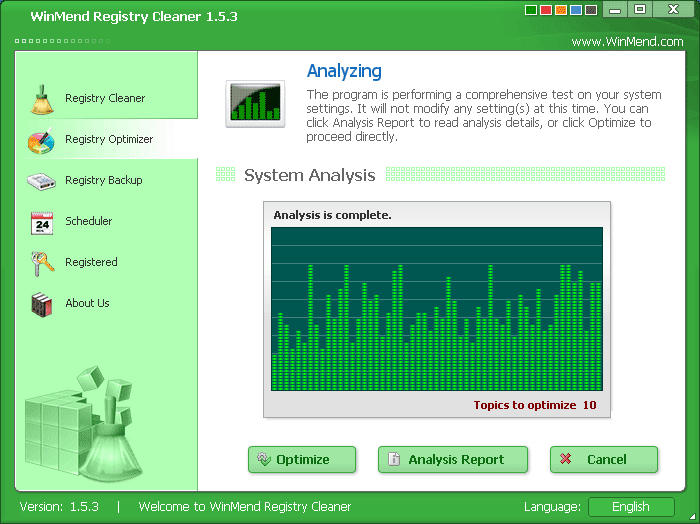This screenshot has width=700, height=524.
Task: Click the 'Analysis is complete.' status text
Action: coord(332,215)
